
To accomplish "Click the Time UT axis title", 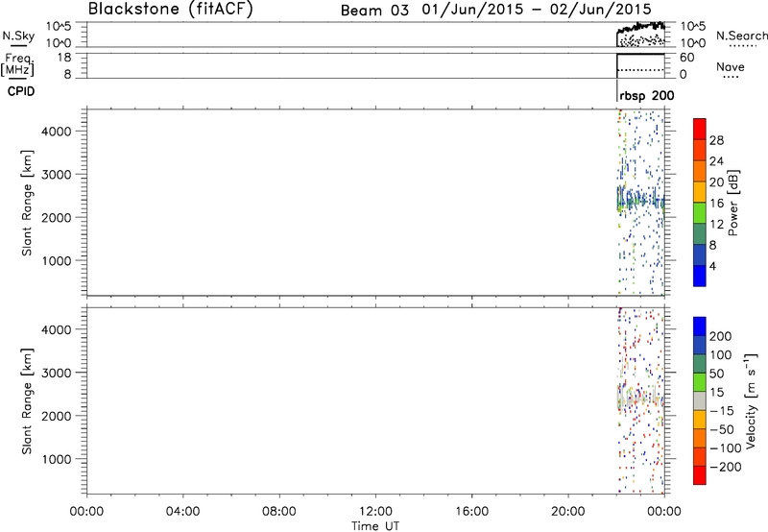I will (x=375, y=526).
